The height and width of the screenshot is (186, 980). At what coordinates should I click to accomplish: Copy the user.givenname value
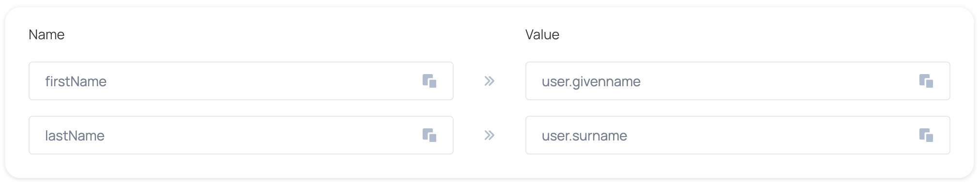point(926,81)
